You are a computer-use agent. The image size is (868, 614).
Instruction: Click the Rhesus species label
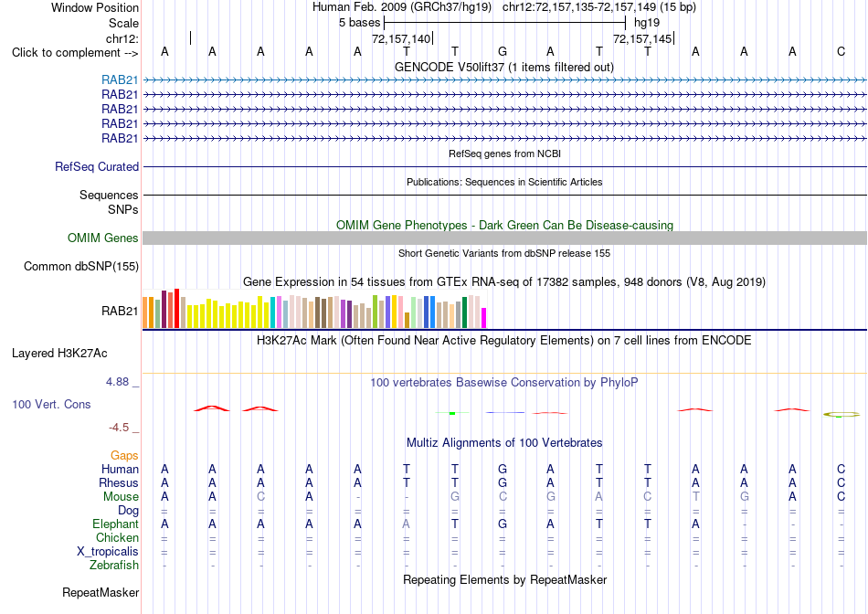(119, 482)
